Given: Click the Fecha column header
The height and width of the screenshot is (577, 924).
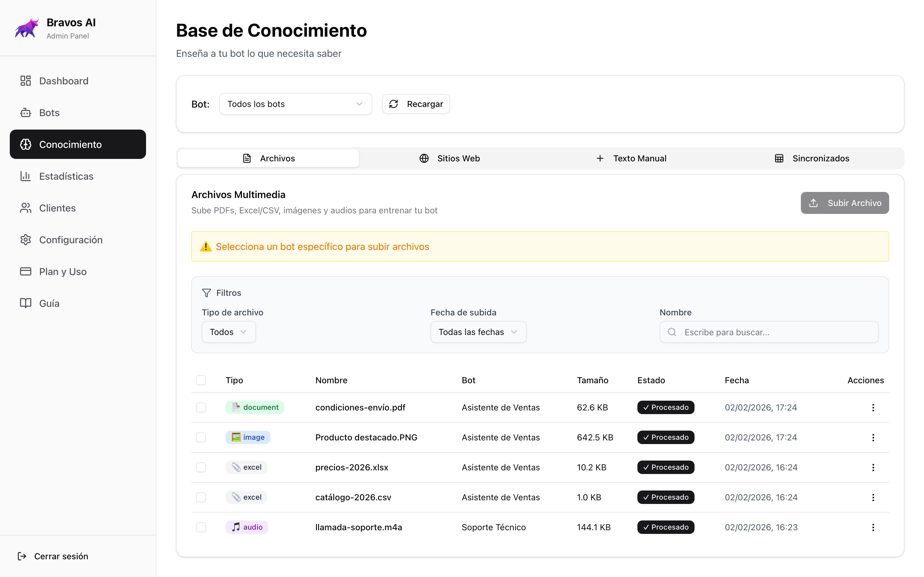Looking at the screenshot, I should (736, 380).
